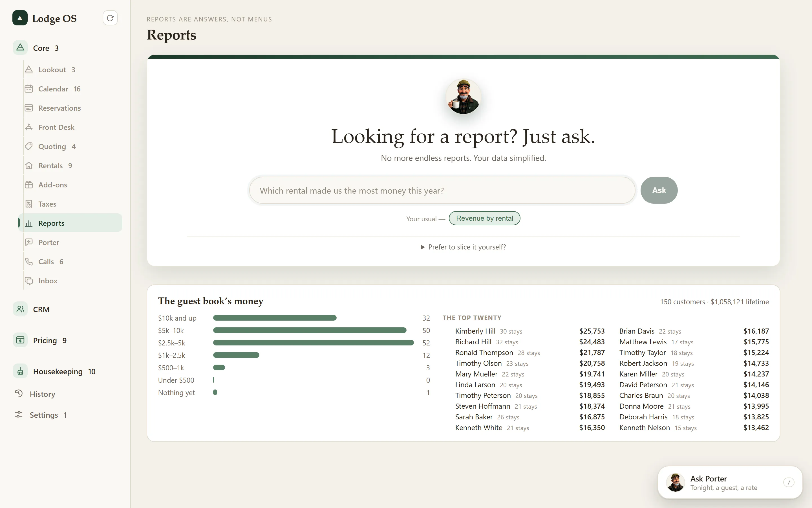Click the Reservations sidebar icon
Viewport: 812px width, 508px height.
[29, 108]
